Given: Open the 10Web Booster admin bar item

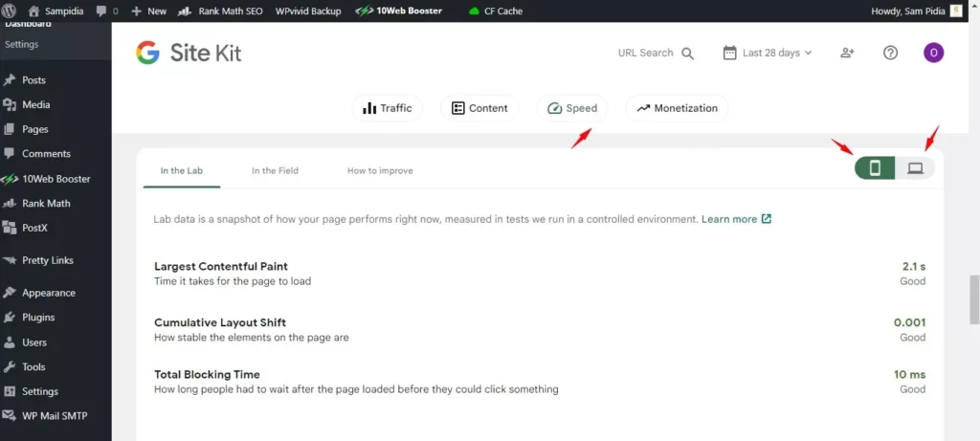Looking at the screenshot, I should [x=398, y=11].
